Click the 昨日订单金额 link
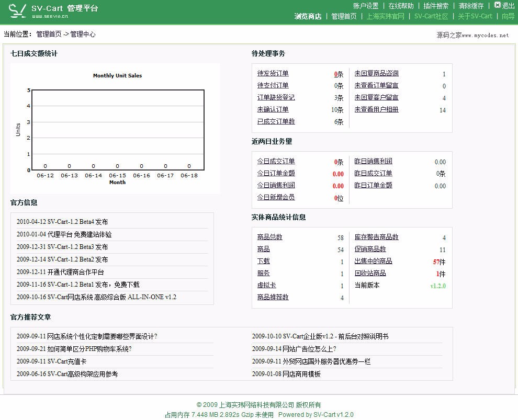The height and width of the screenshot is (420, 518). 373,185
